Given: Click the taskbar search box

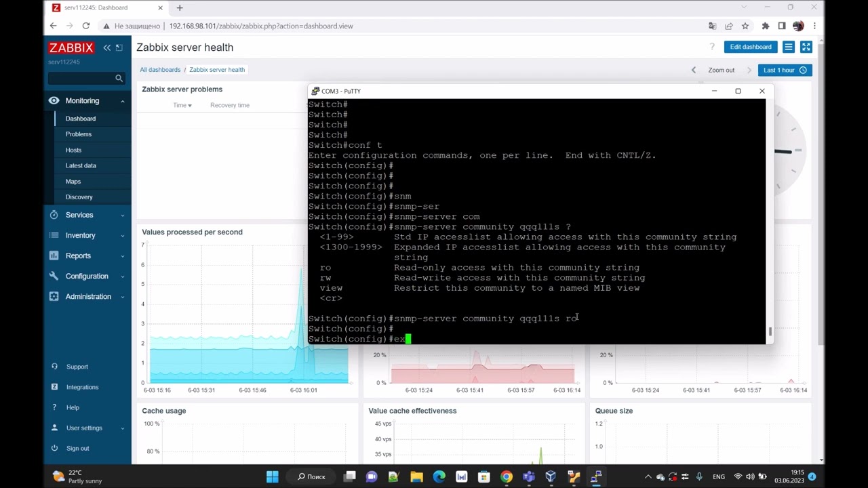Looking at the screenshot, I should coord(311,476).
